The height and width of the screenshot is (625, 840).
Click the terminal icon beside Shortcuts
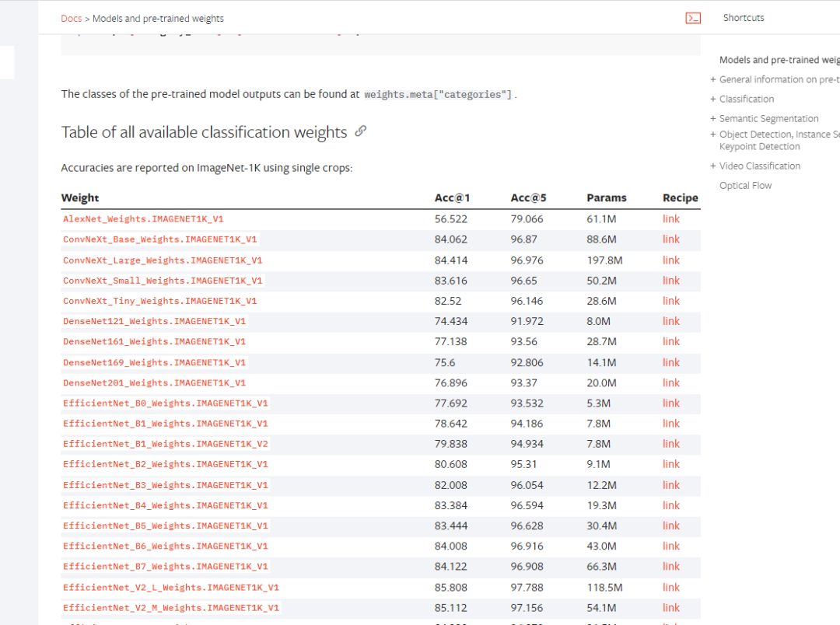click(693, 18)
